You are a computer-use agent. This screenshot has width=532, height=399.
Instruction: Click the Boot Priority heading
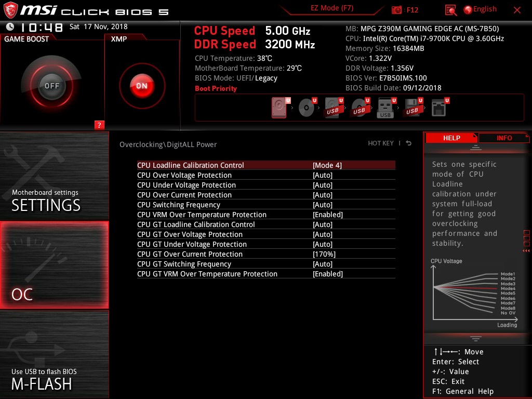pyautogui.click(x=216, y=88)
